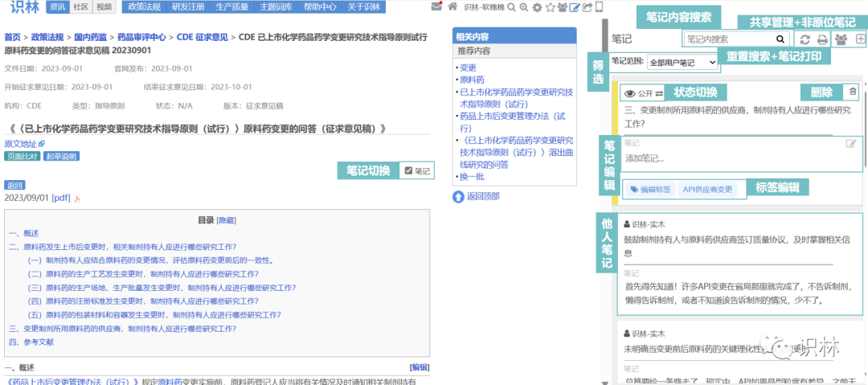868x385 pixels.
Task: Open the 政策法规 menu
Action: point(144,7)
